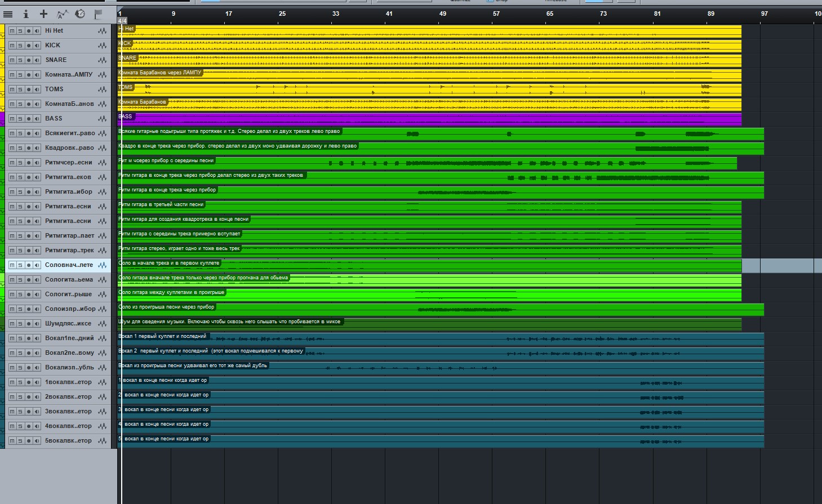Screen dimensions: 822x504
Task: Click yellow color strip of Hi Het track
Action: [2, 31]
